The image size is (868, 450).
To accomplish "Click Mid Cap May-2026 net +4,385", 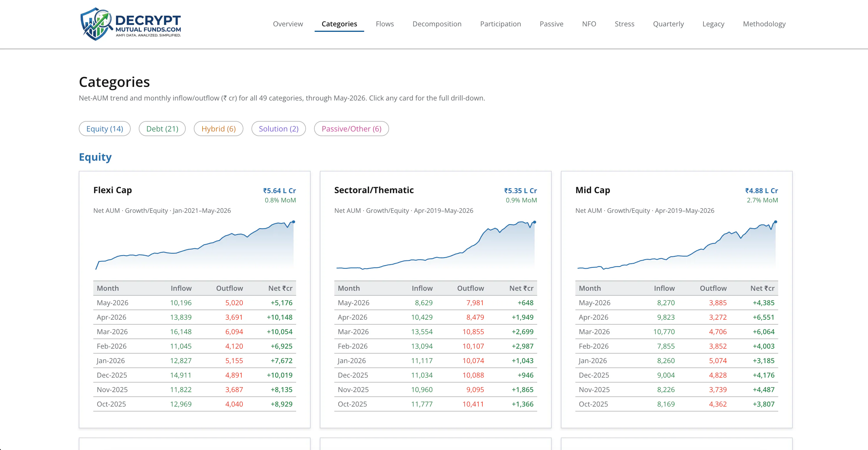I will point(763,303).
